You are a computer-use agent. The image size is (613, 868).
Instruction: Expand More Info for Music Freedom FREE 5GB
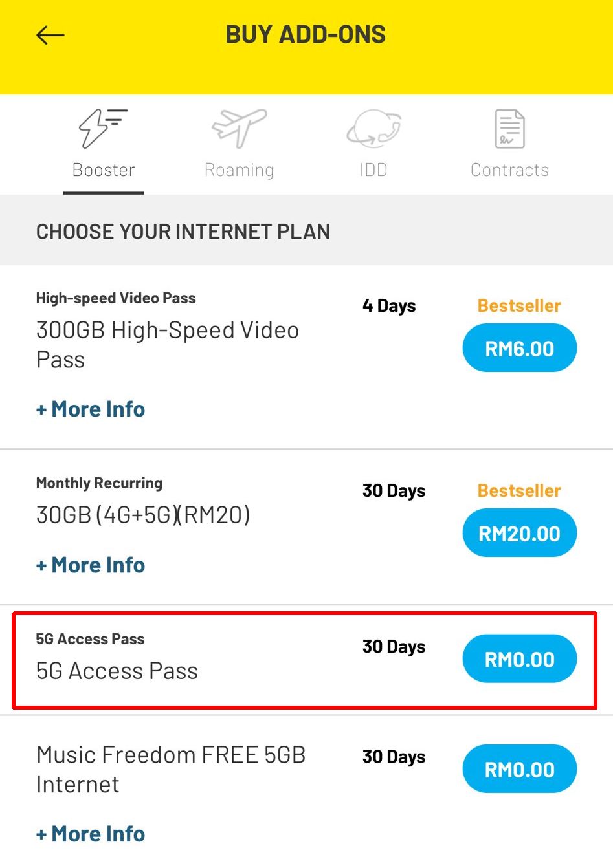(90, 833)
